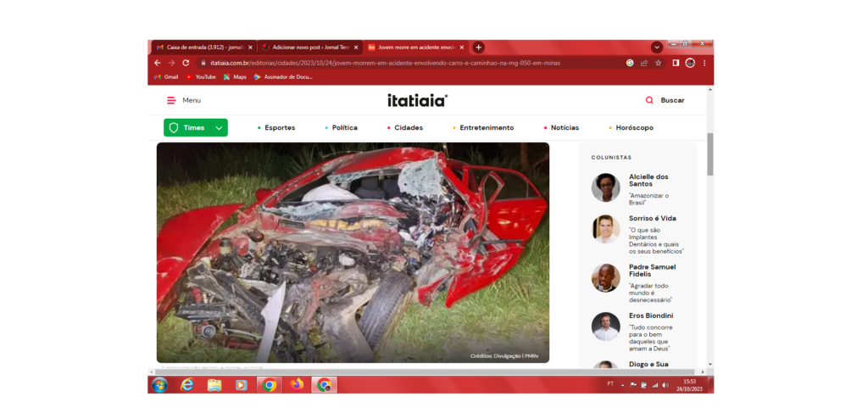Open columnist Alcielle dos Santos article
This screenshot has height=413, width=868.
click(x=648, y=180)
